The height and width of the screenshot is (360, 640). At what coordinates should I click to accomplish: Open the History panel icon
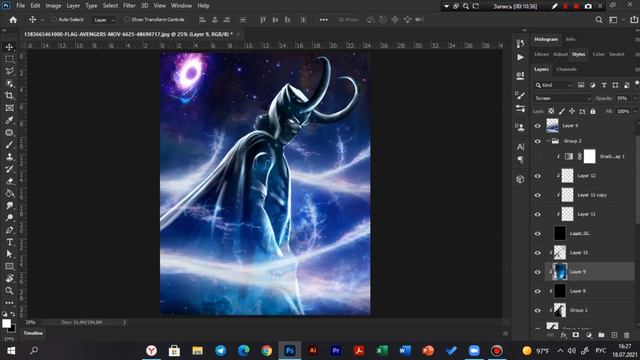pyautogui.click(x=520, y=43)
